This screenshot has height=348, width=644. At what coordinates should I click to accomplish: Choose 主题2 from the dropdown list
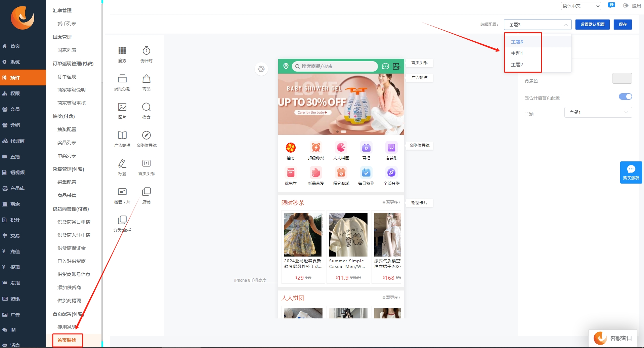click(538, 65)
